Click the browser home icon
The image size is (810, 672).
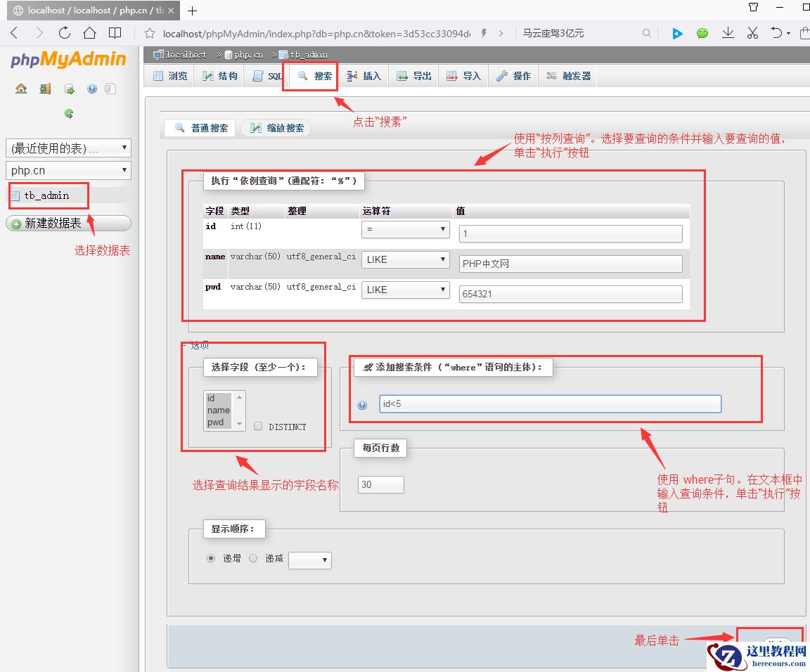coord(90,33)
